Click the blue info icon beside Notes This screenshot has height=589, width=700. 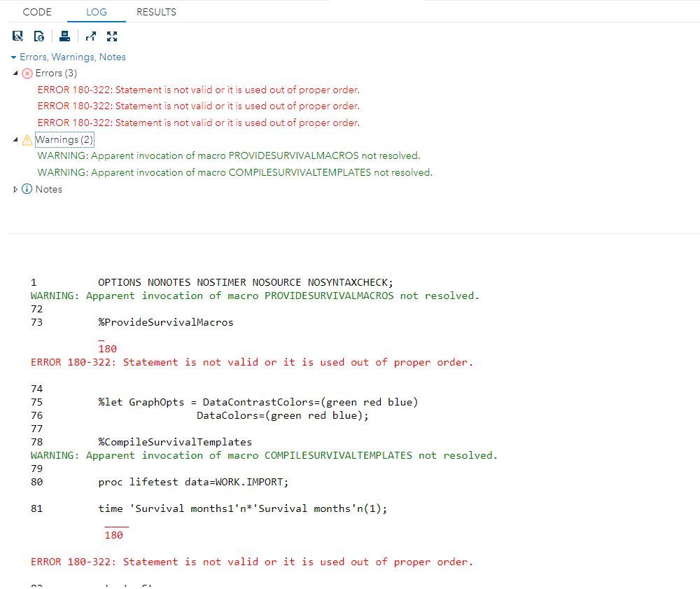click(27, 189)
